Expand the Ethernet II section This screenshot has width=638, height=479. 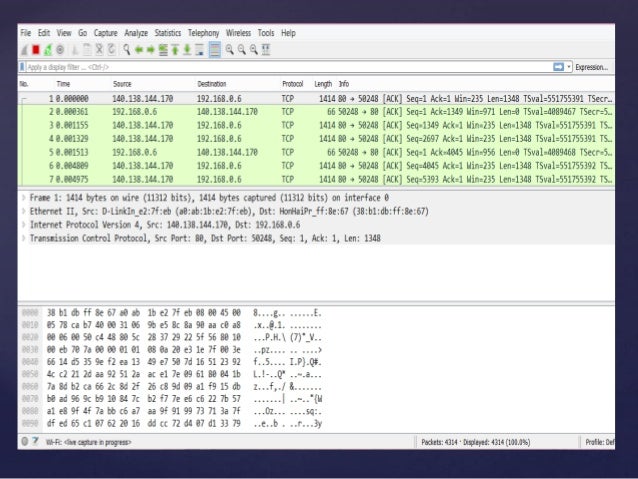pos(24,212)
